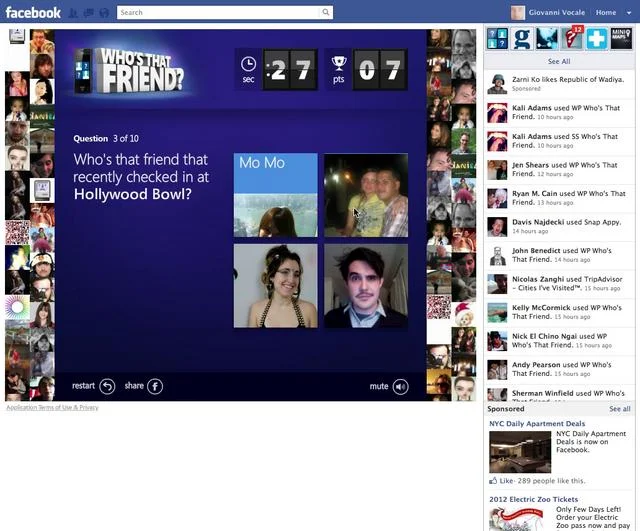Open Jen Shears ticker story

pyautogui.click(x=560, y=169)
